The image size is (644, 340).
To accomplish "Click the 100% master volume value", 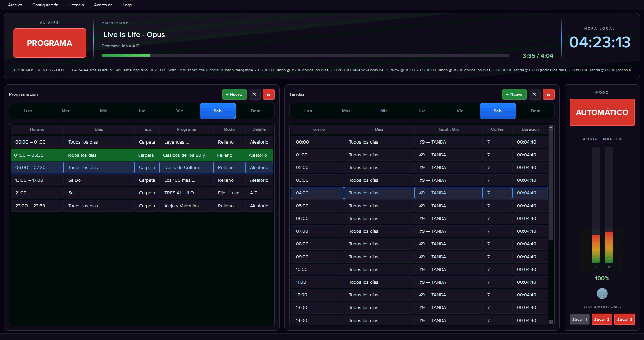I will pos(602,278).
